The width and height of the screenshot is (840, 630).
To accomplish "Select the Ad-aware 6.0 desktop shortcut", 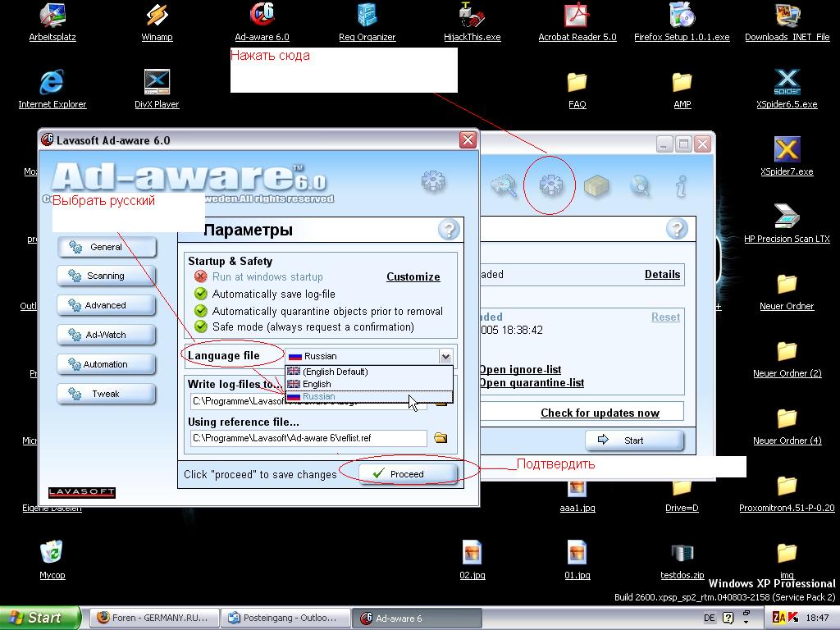I will coord(262,22).
